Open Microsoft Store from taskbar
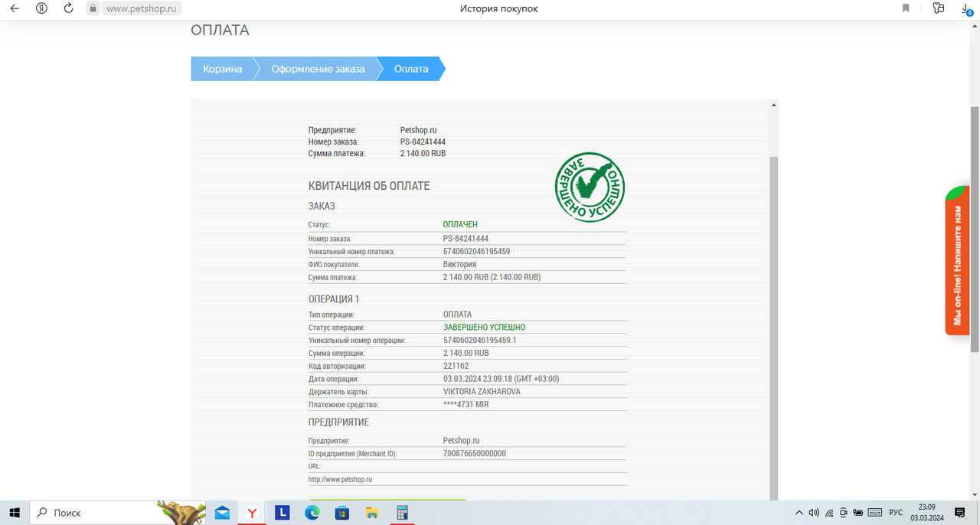 (342, 513)
